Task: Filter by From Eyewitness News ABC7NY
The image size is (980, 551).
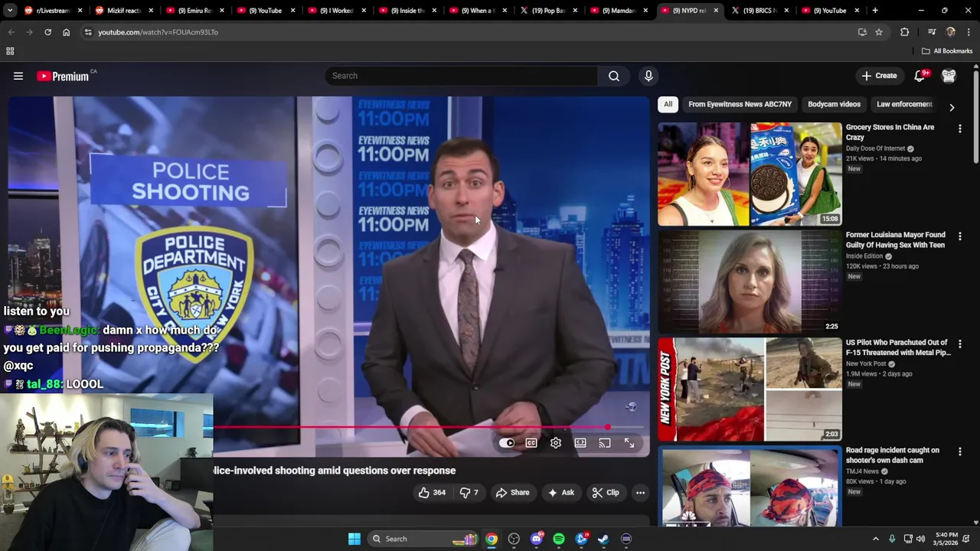Action: 740,104
